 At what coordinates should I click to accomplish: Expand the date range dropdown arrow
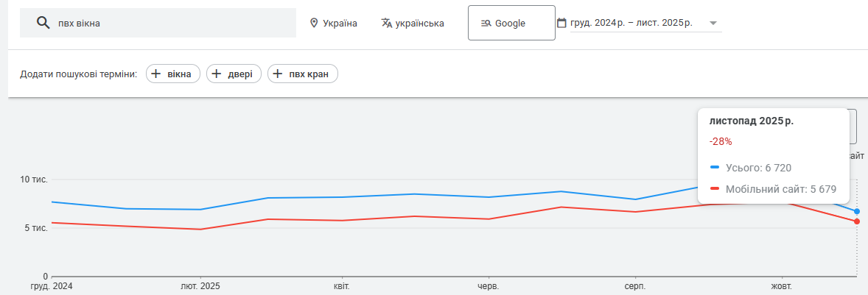(713, 23)
